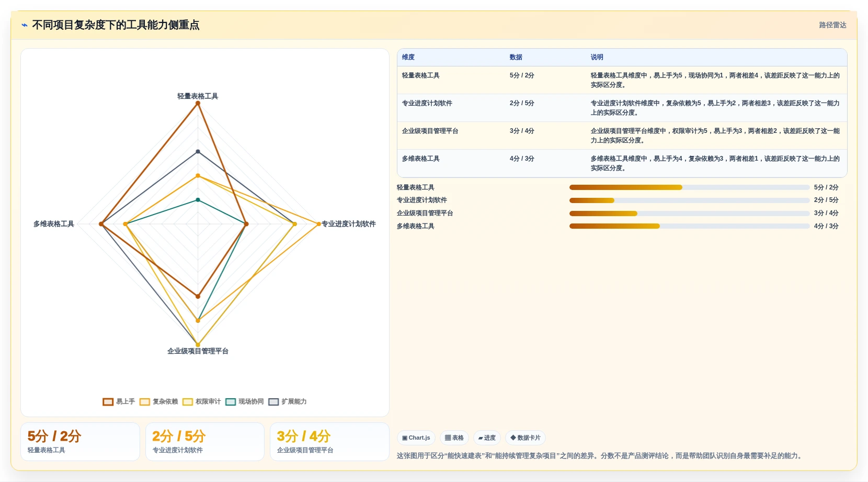Click the 表格 tag chip
The width and height of the screenshot is (868, 482).
pyautogui.click(x=454, y=438)
